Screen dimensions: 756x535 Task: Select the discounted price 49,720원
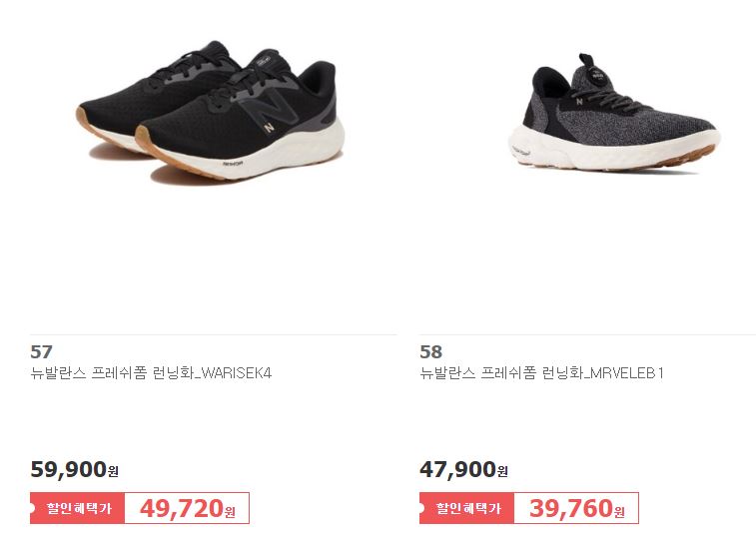tap(187, 508)
